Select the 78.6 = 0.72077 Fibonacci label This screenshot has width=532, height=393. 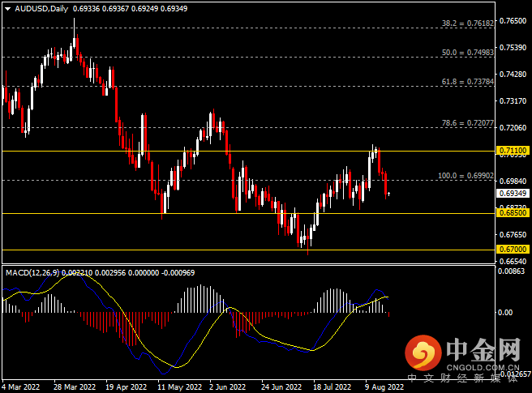[468, 123]
